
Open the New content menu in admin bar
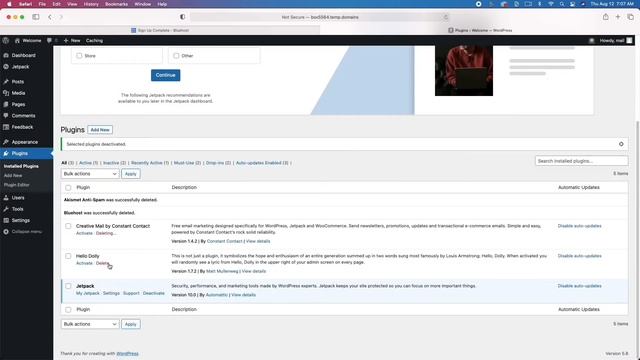(72, 40)
